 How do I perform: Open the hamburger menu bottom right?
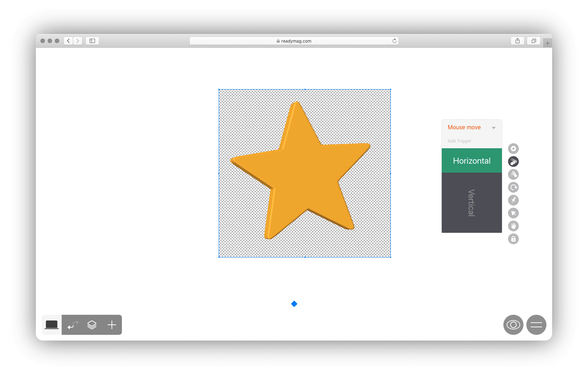536,325
